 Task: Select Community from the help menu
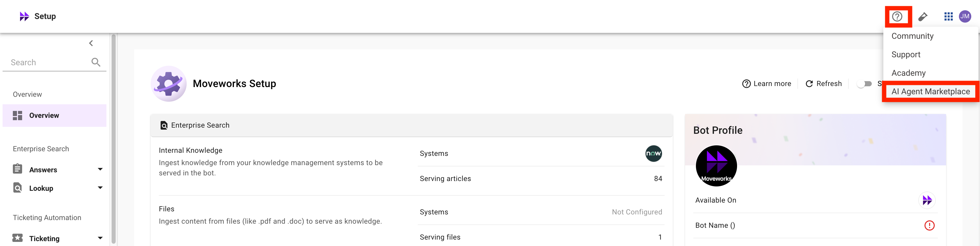[912, 36]
